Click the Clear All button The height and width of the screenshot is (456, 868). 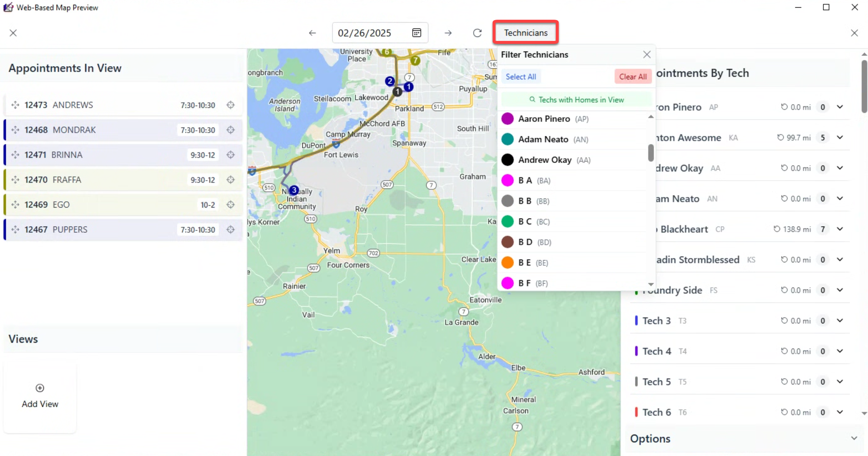coord(632,77)
